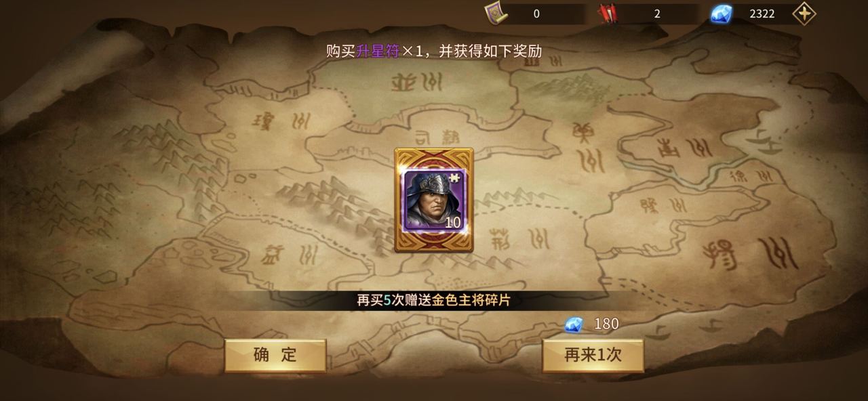The width and height of the screenshot is (868, 401).
Task: Tap the red scroll count showing 2
Action: (657, 14)
